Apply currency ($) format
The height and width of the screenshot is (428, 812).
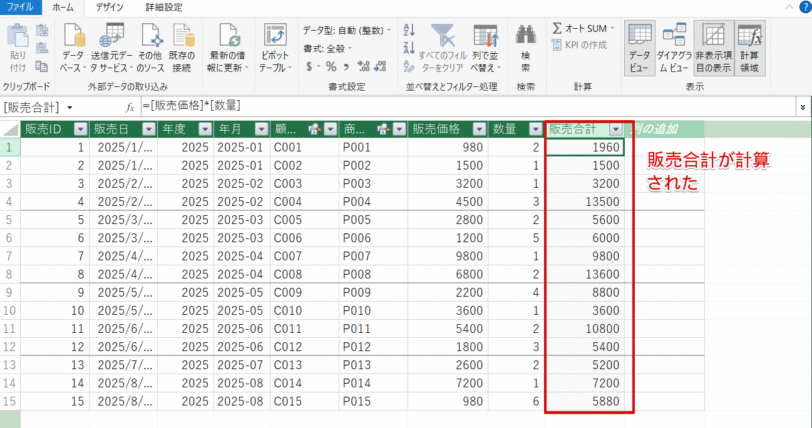tap(309, 66)
